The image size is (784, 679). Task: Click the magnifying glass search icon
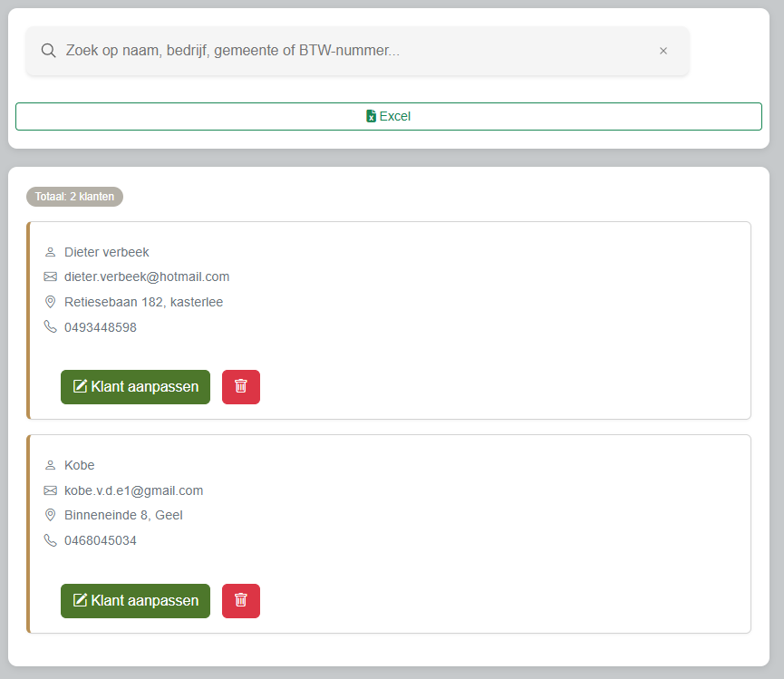click(49, 51)
